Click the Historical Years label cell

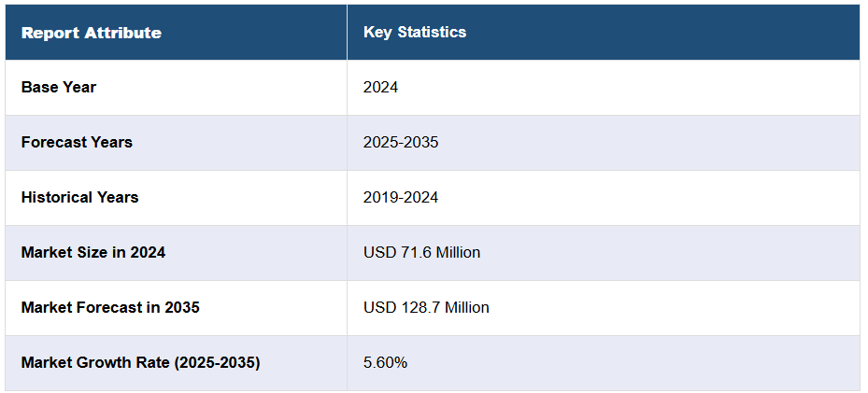click(x=79, y=197)
